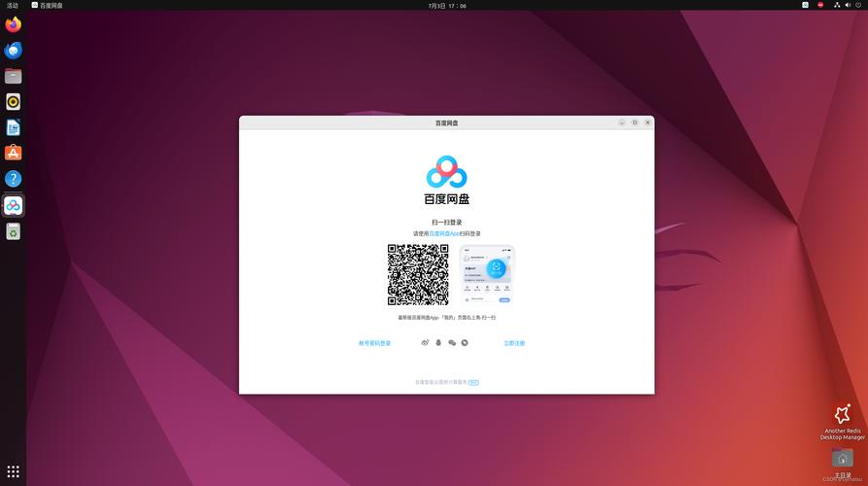Open the Trash in the dock

click(14, 231)
